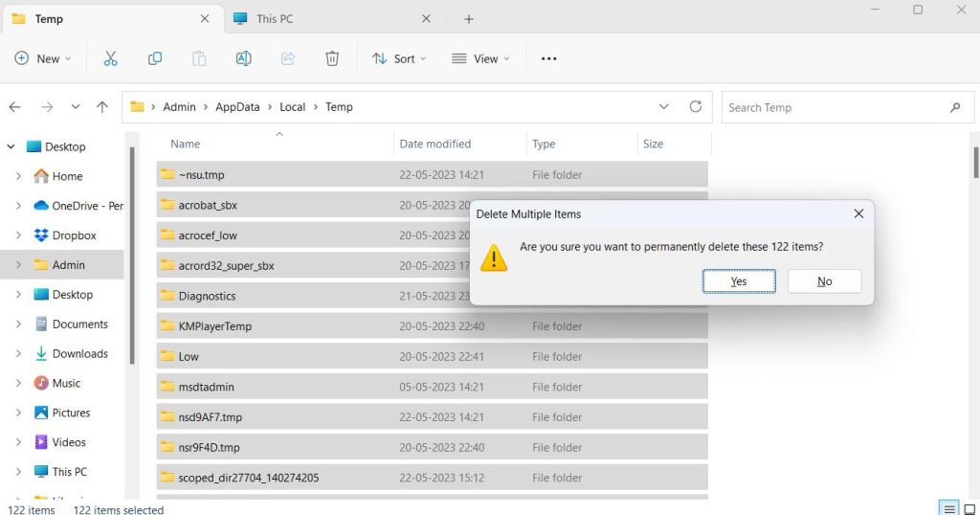
Task: Click the navigation pane scrollbar
Action: point(132,255)
